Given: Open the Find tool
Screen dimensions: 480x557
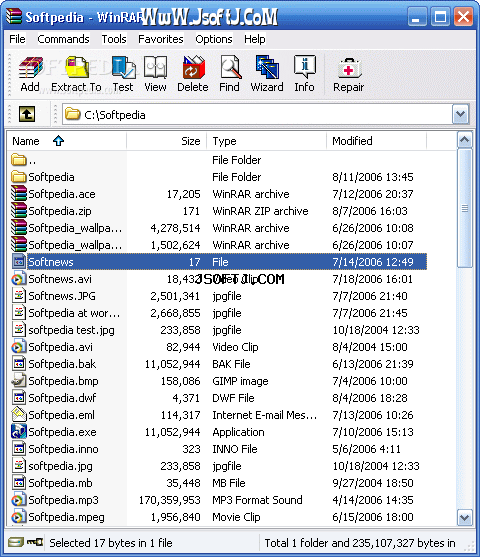Looking at the screenshot, I should point(230,74).
